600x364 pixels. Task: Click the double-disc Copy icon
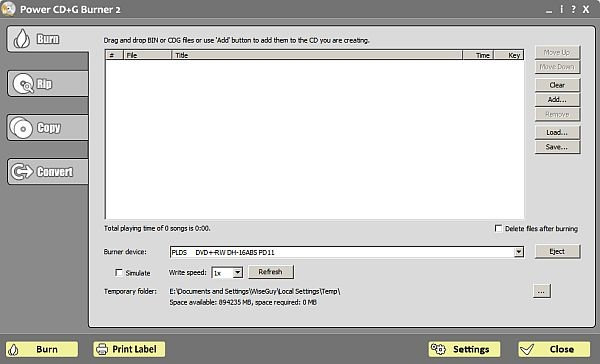tap(21, 127)
